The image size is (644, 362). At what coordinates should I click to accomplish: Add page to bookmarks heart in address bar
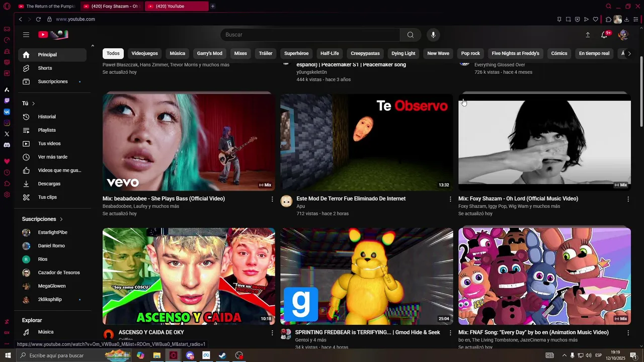click(x=596, y=19)
